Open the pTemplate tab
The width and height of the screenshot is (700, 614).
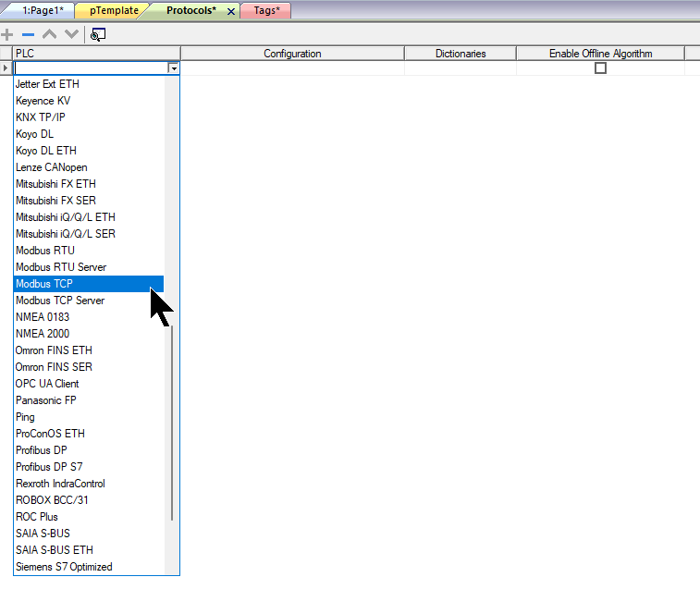click(114, 10)
